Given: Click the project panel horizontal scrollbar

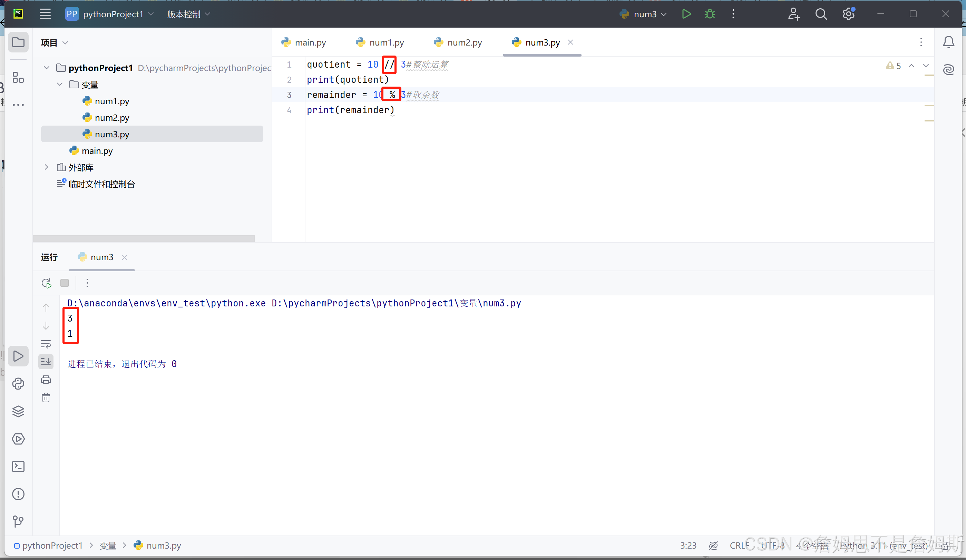Looking at the screenshot, I should click(144, 238).
